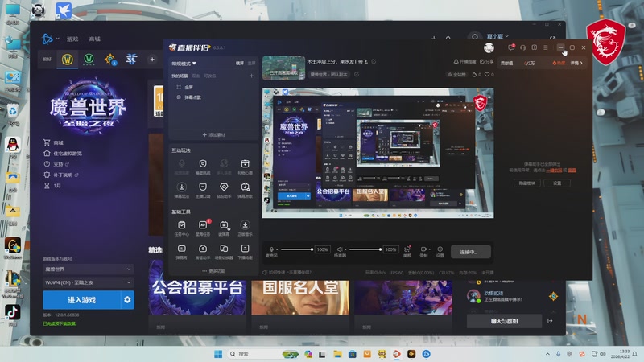Viewport: 644px width, 362px height.
Task: Open the 读弹幕 read-danmaku tool
Action: pos(224,228)
